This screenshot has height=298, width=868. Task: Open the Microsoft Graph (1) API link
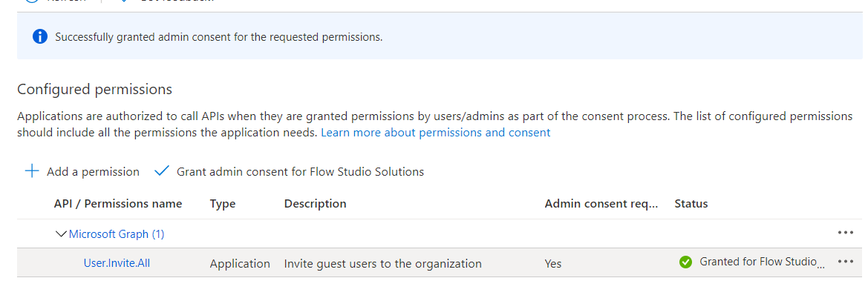coord(117,234)
